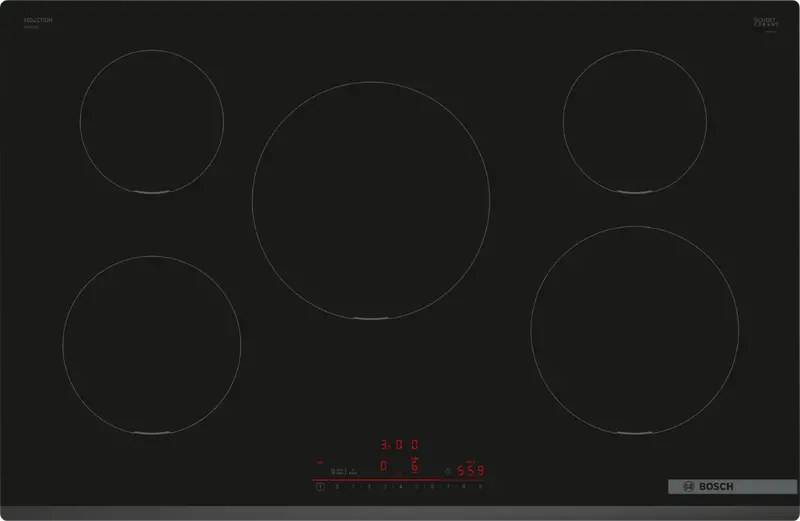800x521 pixels.
Task: Tap the red indicator at the control panel's left end
Action: pos(320,462)
